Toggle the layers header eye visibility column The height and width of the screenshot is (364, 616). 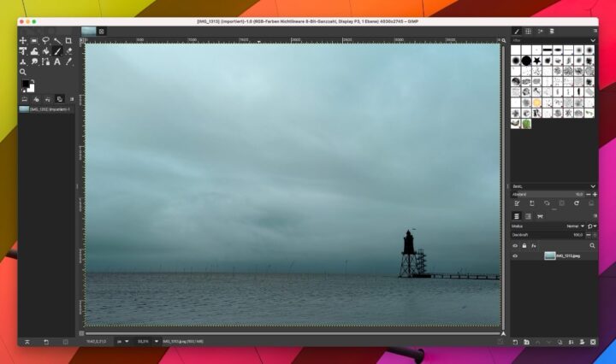pos(515,245)
